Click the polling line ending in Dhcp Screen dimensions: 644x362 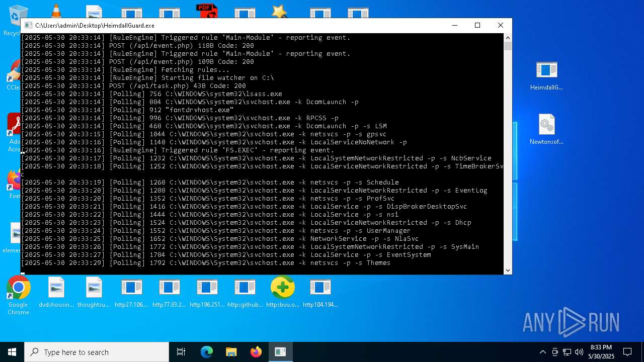246,223
